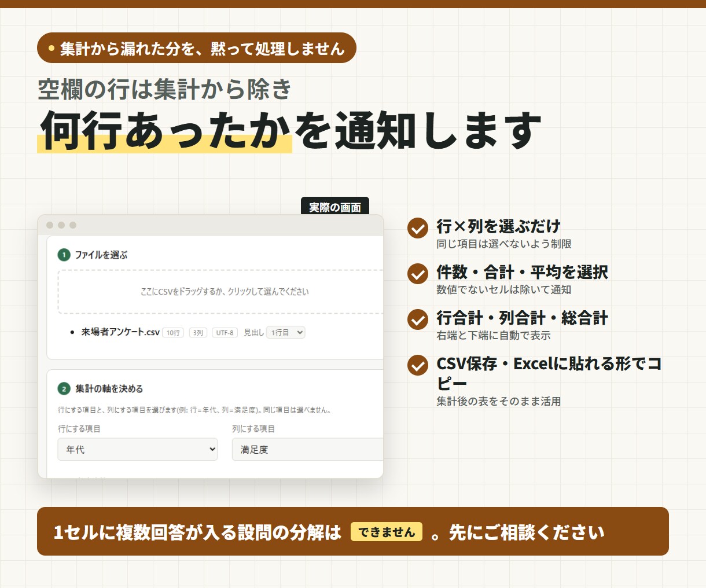Click the UTF-8 encoding badge
706x588 pixels.
pos(225,333)
